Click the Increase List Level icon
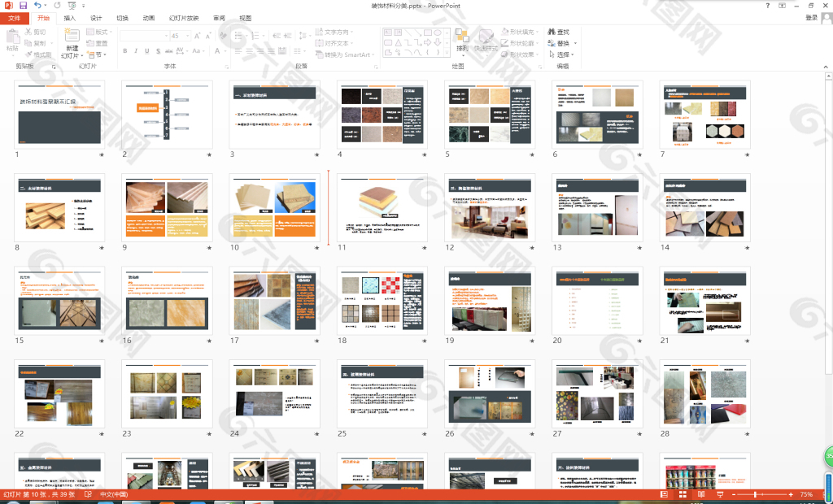The image size is (833, 504). [x=288, y=36]
